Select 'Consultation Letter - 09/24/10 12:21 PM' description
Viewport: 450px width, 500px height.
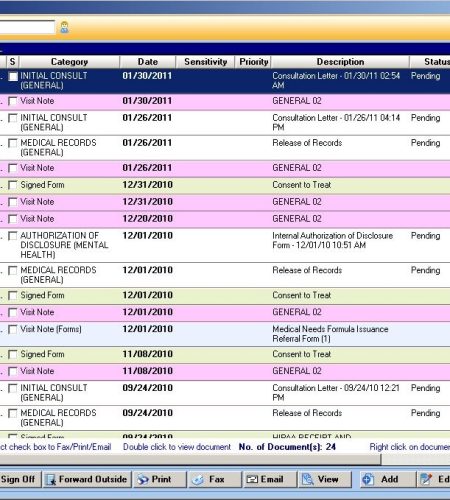pyautogui.click(x=336, y=393)
